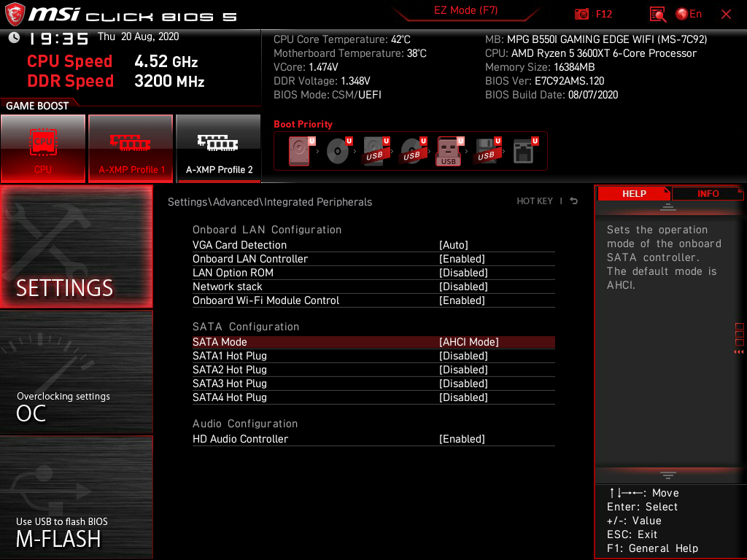This screenshot has height=560, width=747.
Task: Open the OC overclocking settings section
Action: click(76, 372)
